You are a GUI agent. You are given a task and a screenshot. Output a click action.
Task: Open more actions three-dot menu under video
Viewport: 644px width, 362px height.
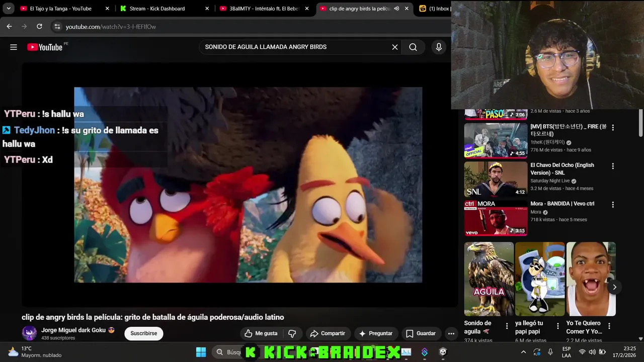[x=451, y=333]
